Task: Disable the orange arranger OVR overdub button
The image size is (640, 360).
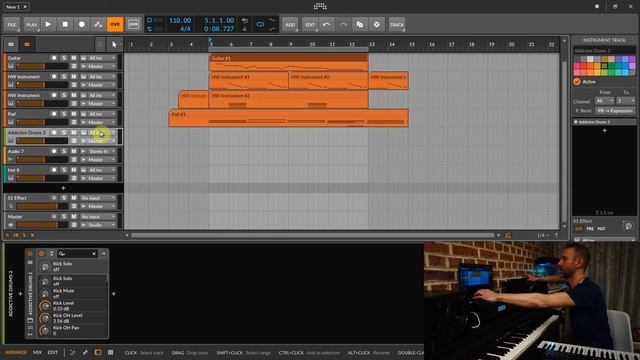Action: (115, 24)
